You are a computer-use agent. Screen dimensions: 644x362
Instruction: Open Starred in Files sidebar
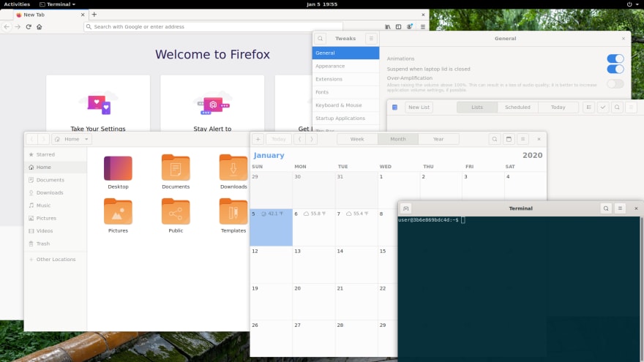56,155
